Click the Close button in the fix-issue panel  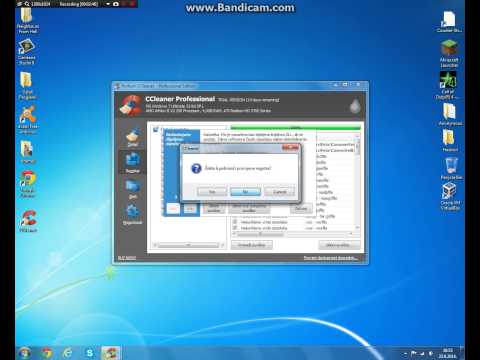coord(301,209)
